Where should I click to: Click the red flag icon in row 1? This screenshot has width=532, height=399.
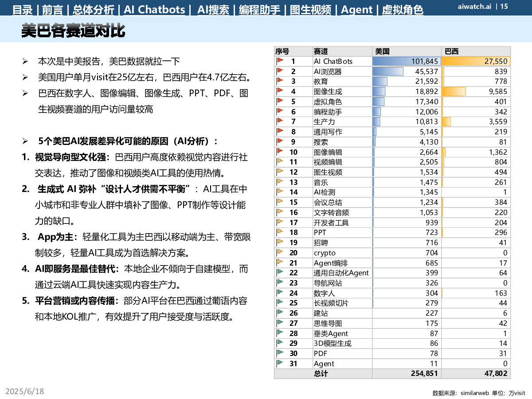[x=280, y=61]
